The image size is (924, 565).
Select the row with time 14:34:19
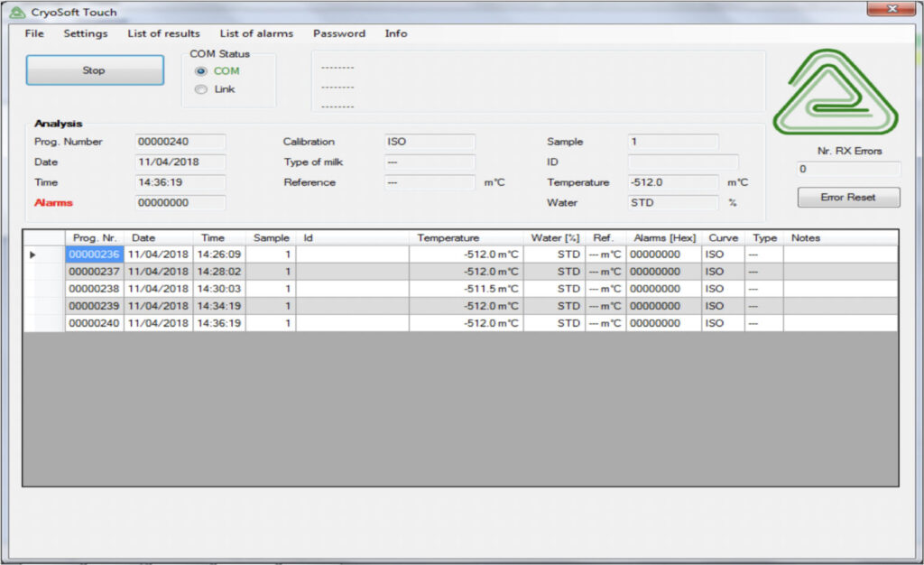(219, 306)
